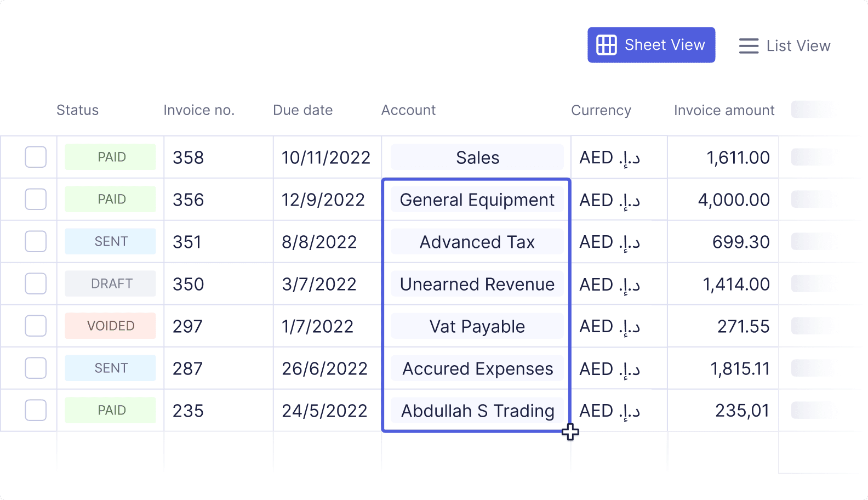Switch to List View

[x=785, y=46]
